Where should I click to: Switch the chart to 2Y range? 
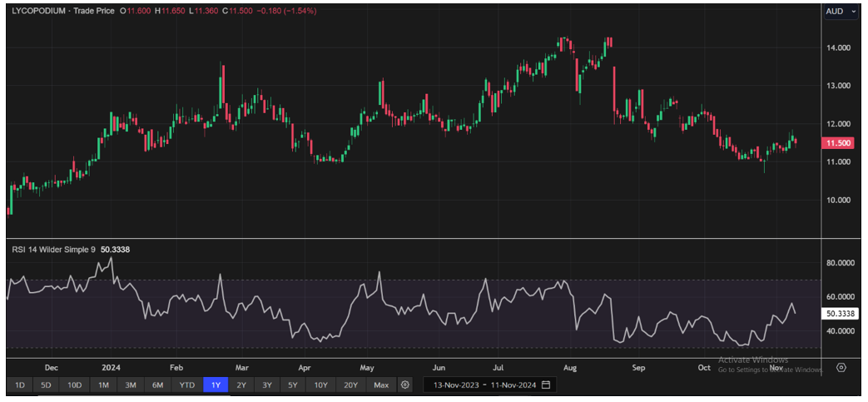pos(241,385)
